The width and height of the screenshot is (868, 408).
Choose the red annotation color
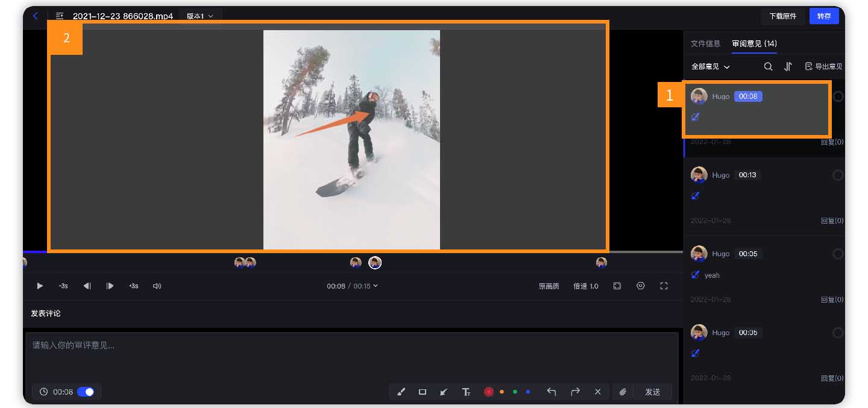click(488, 392)
